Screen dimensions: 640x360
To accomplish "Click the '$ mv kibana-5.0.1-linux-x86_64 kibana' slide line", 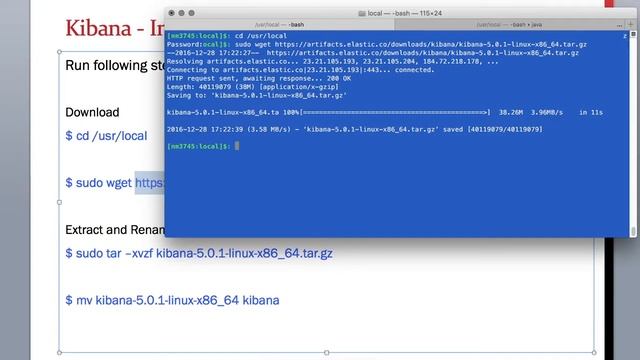I will pyautogui.click(x=172, y=300).
